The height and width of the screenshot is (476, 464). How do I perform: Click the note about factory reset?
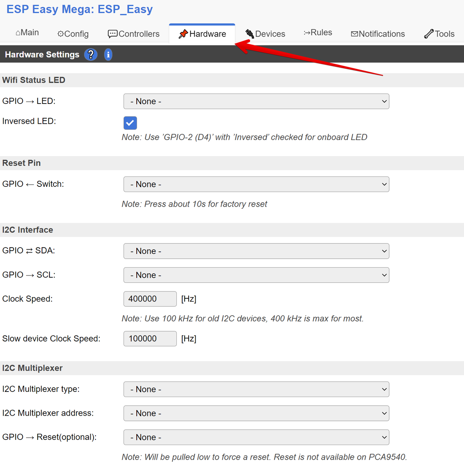(x=195, y=204)
